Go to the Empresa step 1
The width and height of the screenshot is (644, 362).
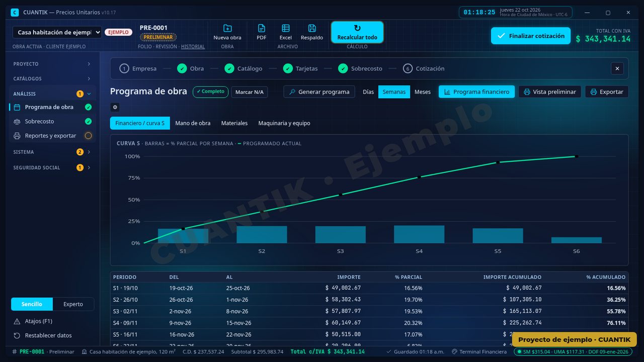click(138, 68)
